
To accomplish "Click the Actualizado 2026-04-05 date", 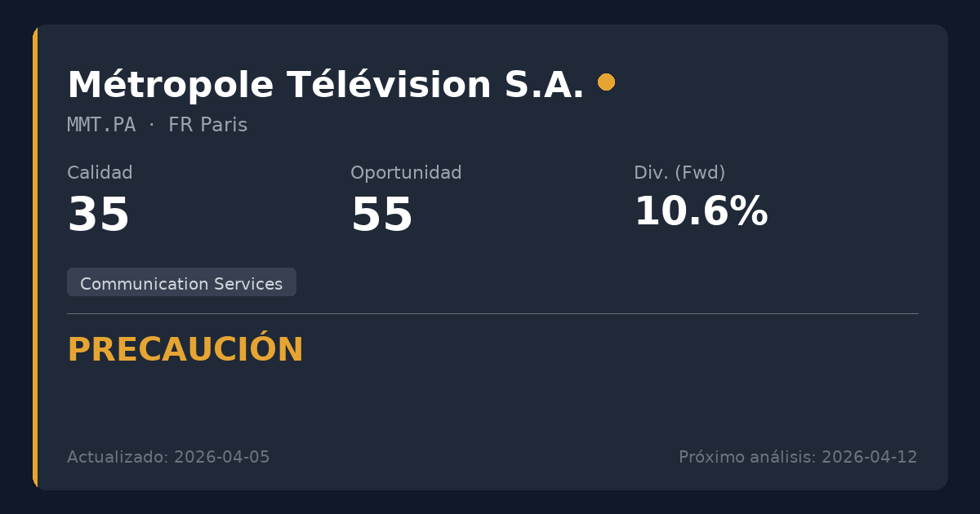I will click(x=168, y=457).
